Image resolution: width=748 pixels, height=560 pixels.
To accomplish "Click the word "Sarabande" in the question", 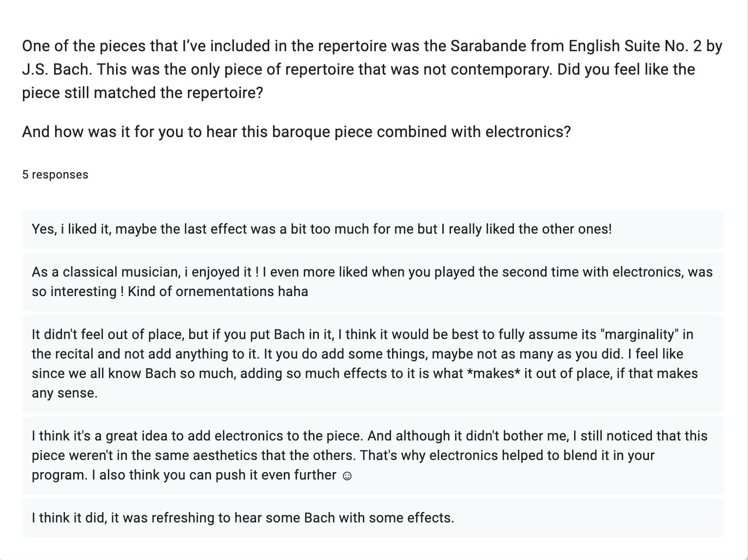I will click(x=488, y=46).
